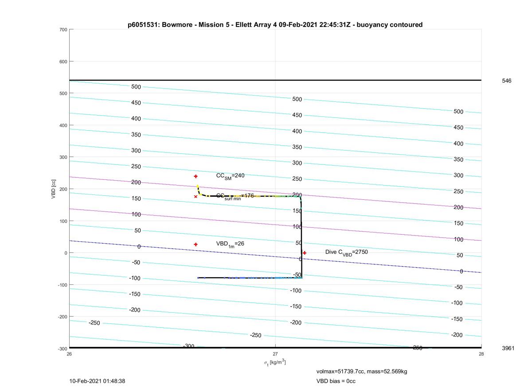The image size is (532, 392).
Task: Select the y-axis tick label '700'
Action: [x=63, y=30]
